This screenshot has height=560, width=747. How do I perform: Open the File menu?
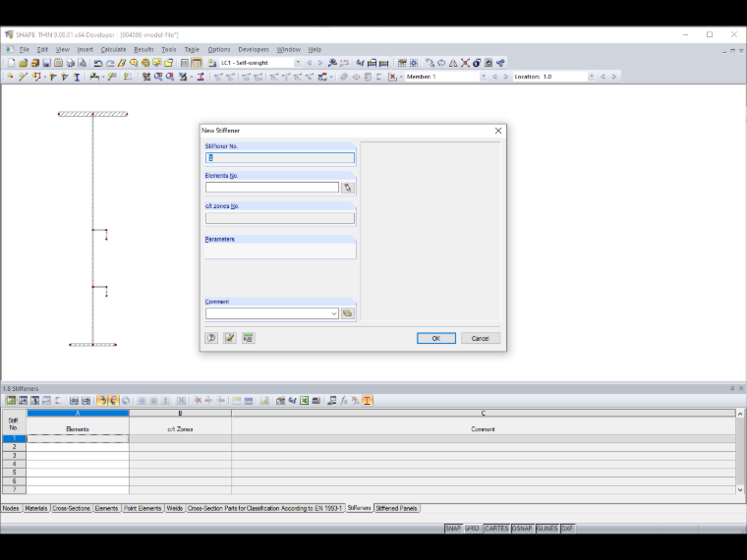click(25, 49)
